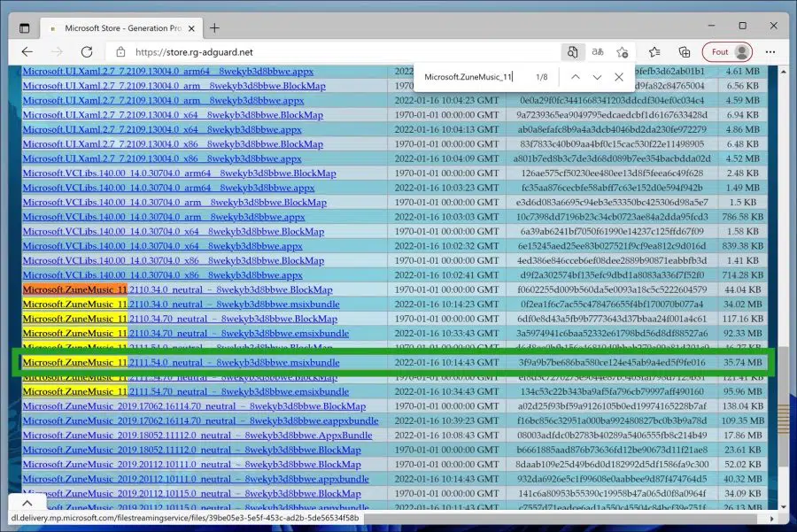Select the date 2022-01-16 10:34:43 GMT
797x532 pixels.
(447, 392)
